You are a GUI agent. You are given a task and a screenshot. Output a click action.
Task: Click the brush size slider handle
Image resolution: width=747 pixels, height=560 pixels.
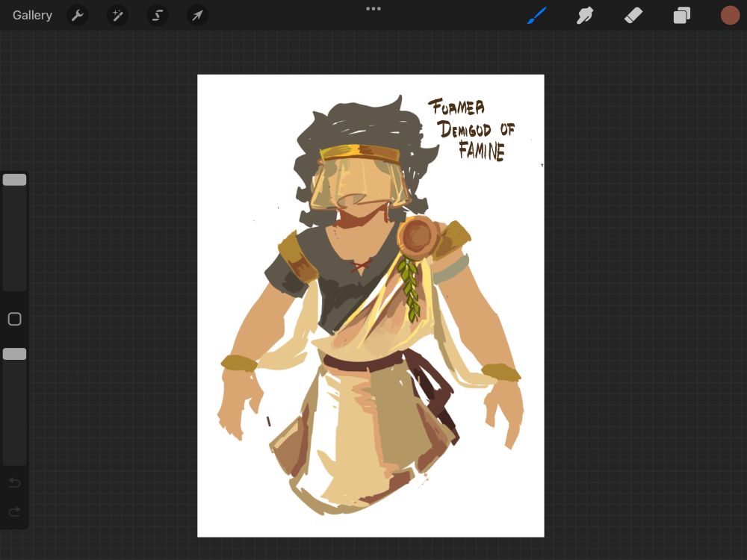pos(14,179)
